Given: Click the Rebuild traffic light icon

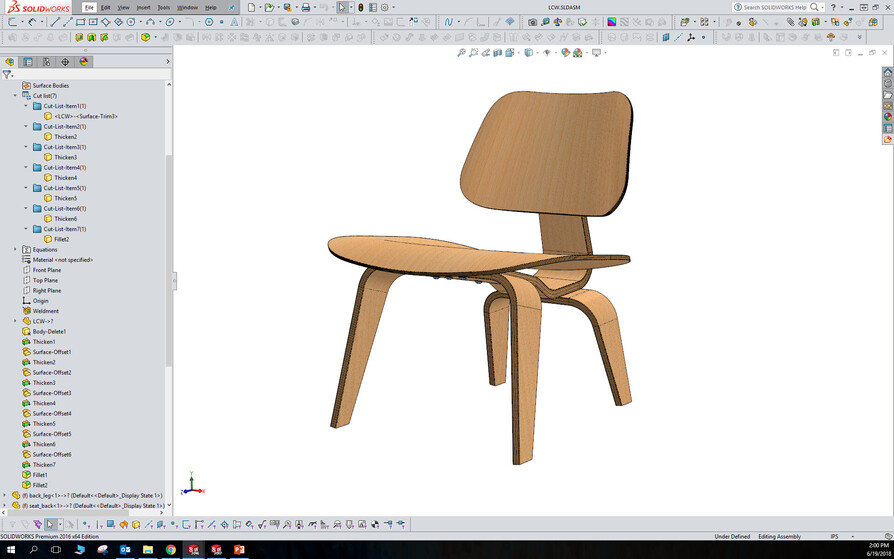Looking at the screenshot, I should [360, 7].
